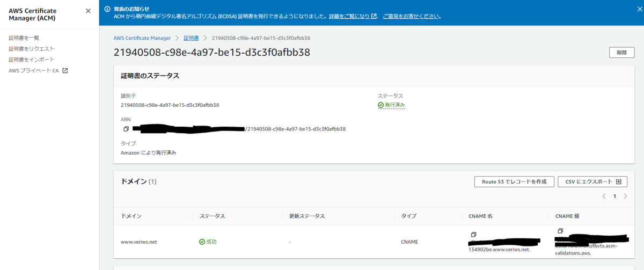
Task: Select page 1 in domains pagination
Action: click(x=615, y=196)
